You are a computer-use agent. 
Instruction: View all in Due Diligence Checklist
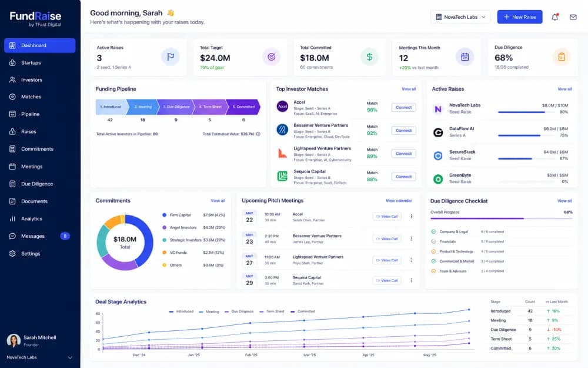pyautogui.click(x=564, y=201)
